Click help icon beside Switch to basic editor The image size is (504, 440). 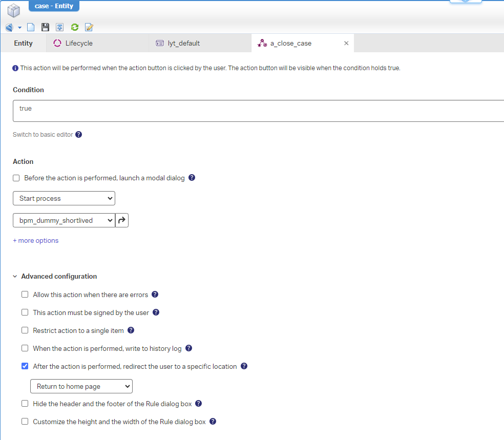78,135
